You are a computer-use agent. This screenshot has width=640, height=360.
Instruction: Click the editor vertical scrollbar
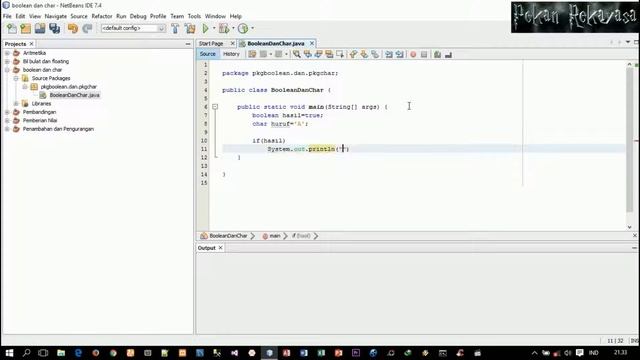click(629, 139)
